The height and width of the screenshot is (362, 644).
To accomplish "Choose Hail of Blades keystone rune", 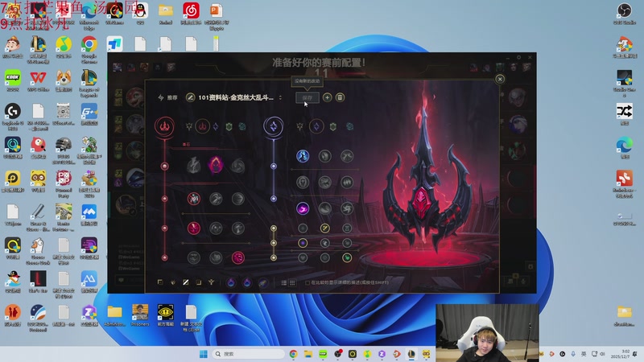I will click(237, 166).
